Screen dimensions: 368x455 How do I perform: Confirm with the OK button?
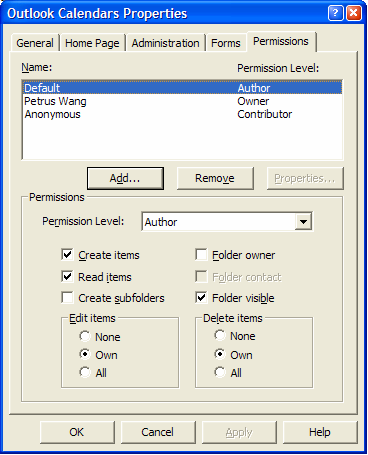[77, 432]
